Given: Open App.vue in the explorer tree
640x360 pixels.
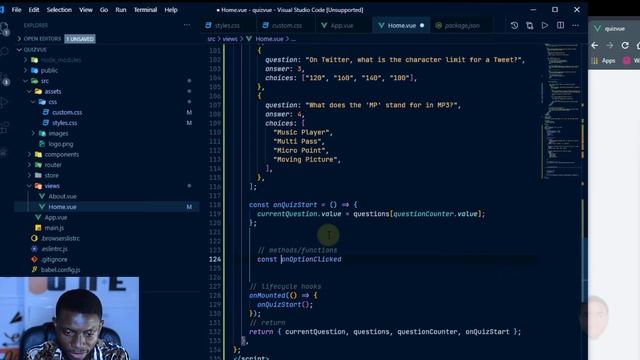Looking at the screenshot, I should point(56,218).
